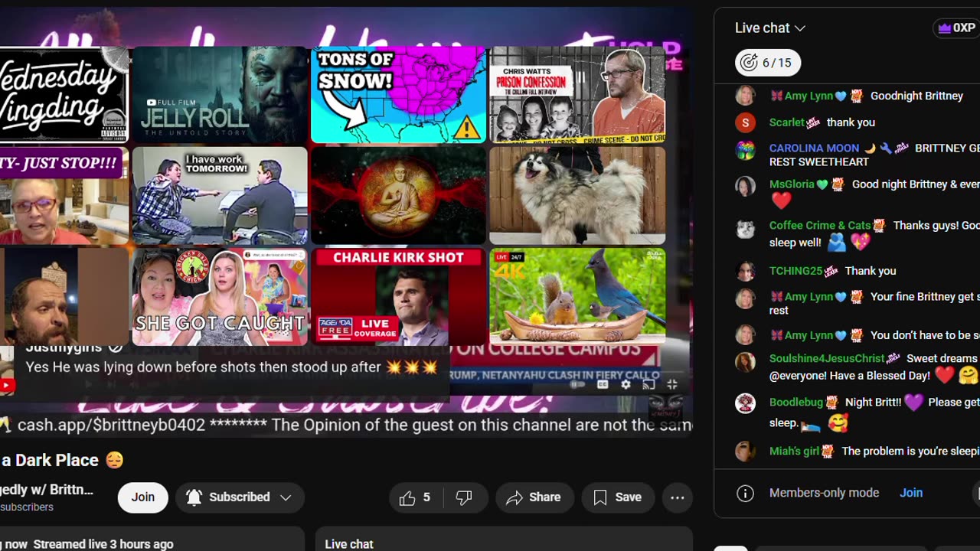
Task: Click the channel Join button
Action: [x=142, y=497]
